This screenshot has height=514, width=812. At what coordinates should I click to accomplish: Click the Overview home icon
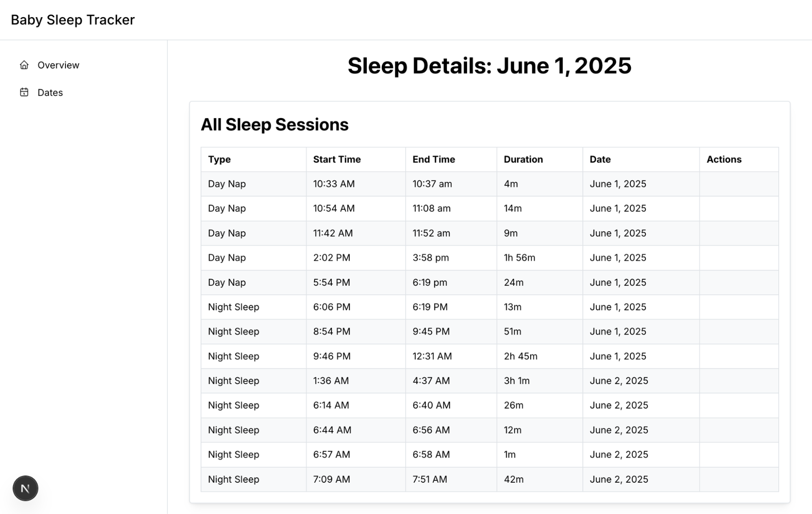(24, 65)
